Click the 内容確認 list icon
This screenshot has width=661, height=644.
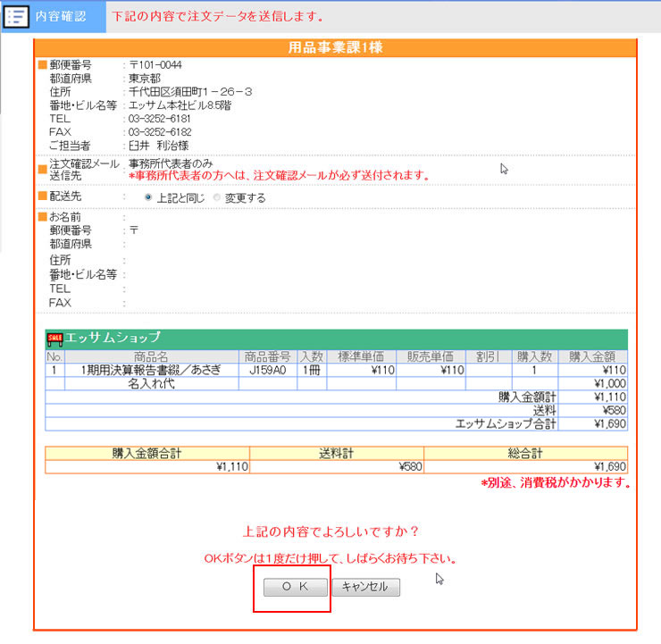(15, 16)
